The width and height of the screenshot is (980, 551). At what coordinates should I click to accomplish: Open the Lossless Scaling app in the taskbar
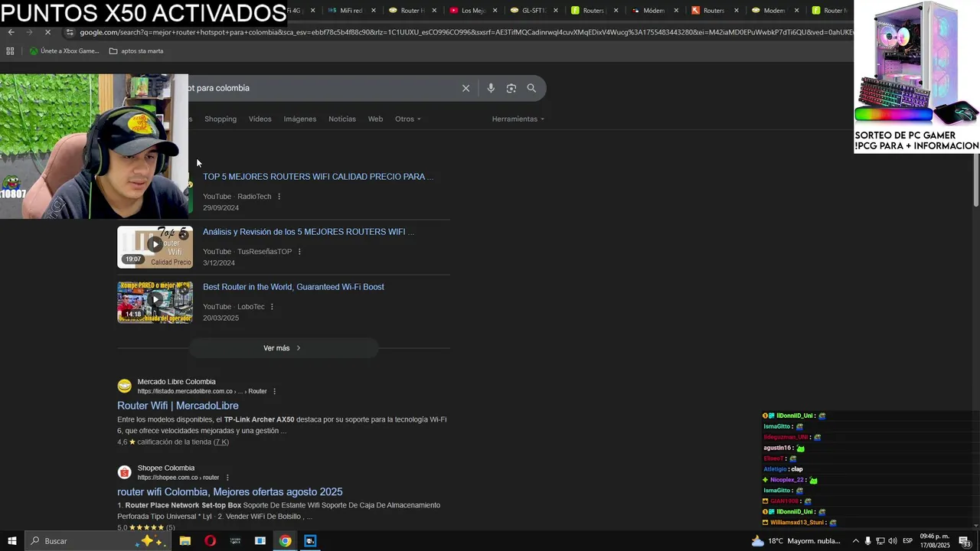click(x=235, y=541)
